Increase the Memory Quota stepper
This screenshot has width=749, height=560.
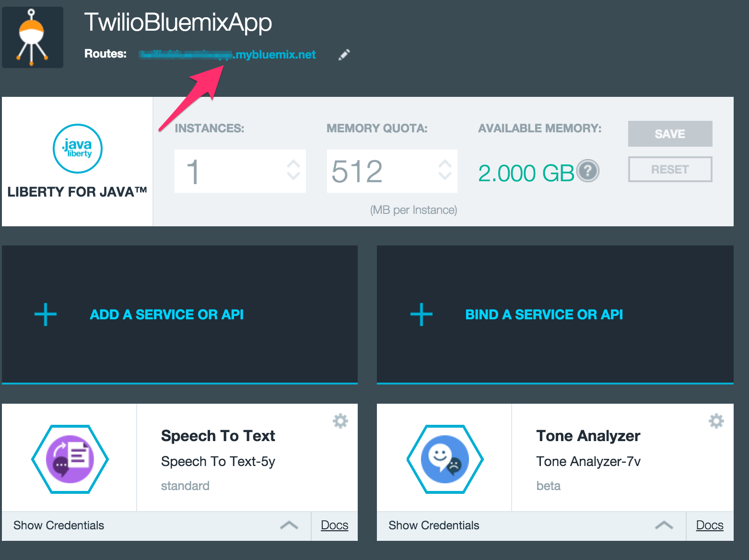(445, 164)
